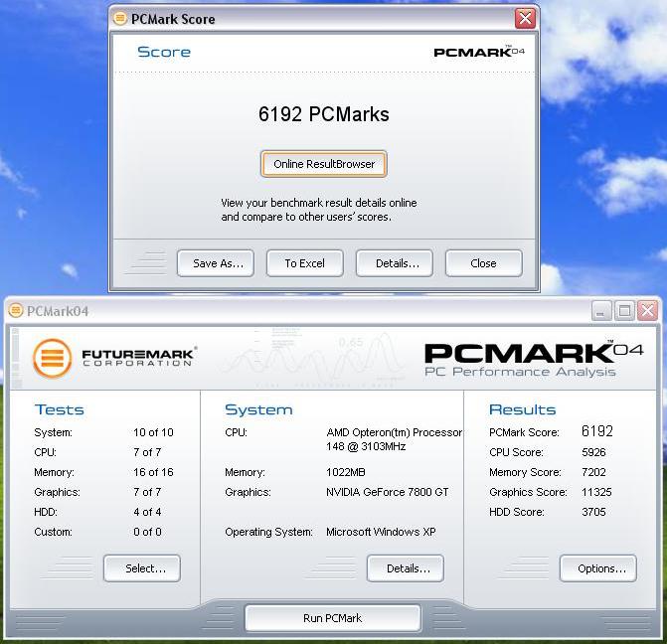
Task: Click PCMark Score value 6192 in Results
Action: tap(596, 431)
